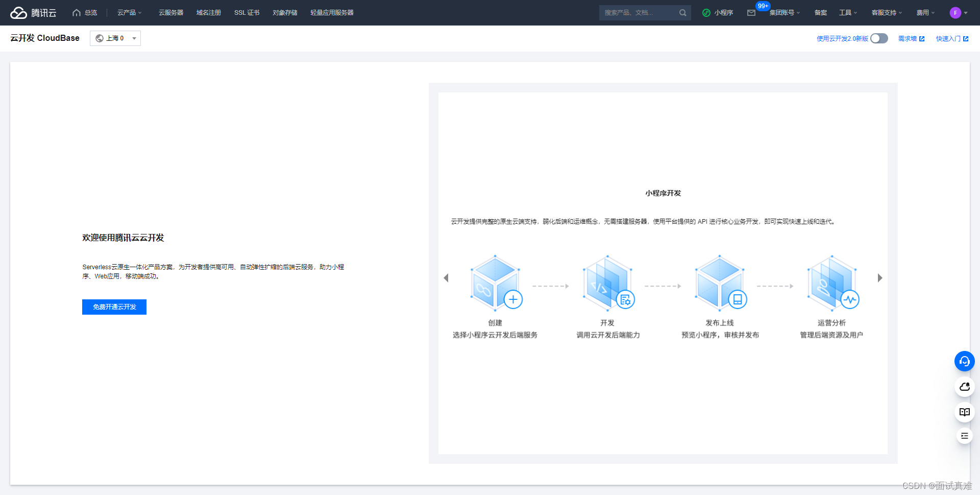
Task: Toggle 使用云开发2.0新版 switch
Action: point(879,38)
